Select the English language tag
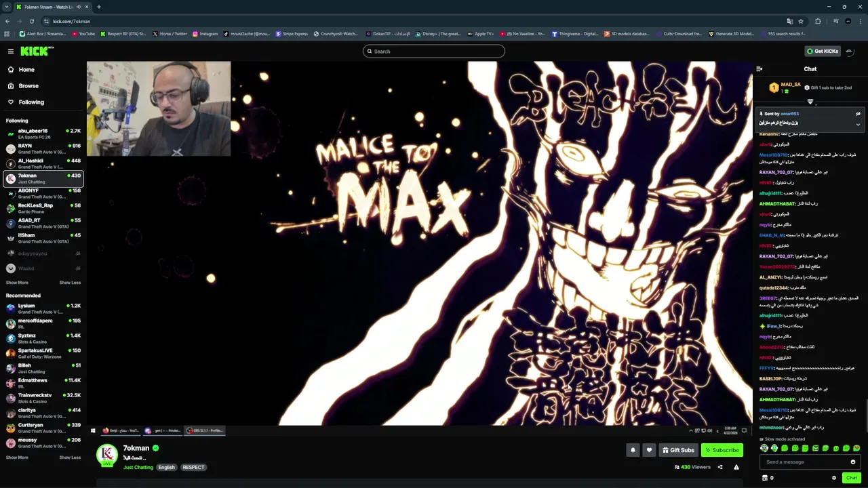 (x=167, y=468)
